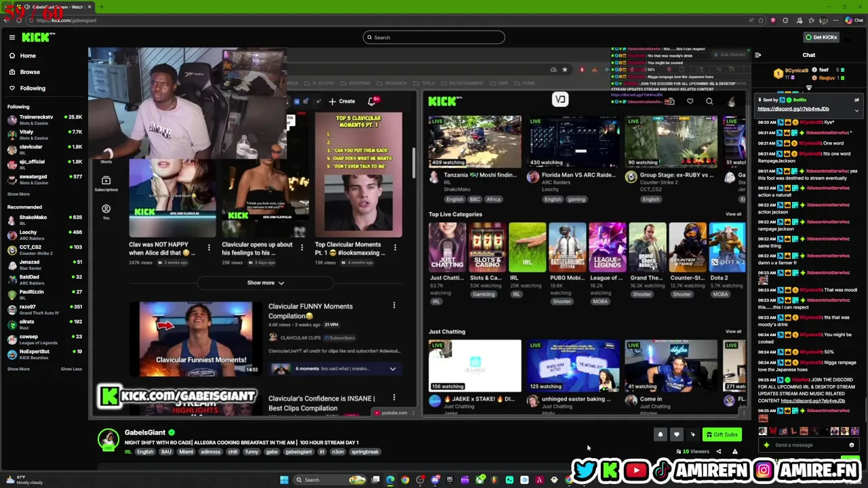Open the GabeIsGiant channel name
The width and height of the screenshot is (868, 488).
click(144, 432)
